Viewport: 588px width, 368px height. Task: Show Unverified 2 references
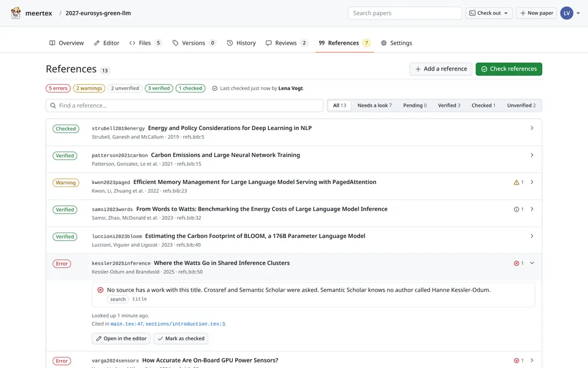[x=521, y=106]
